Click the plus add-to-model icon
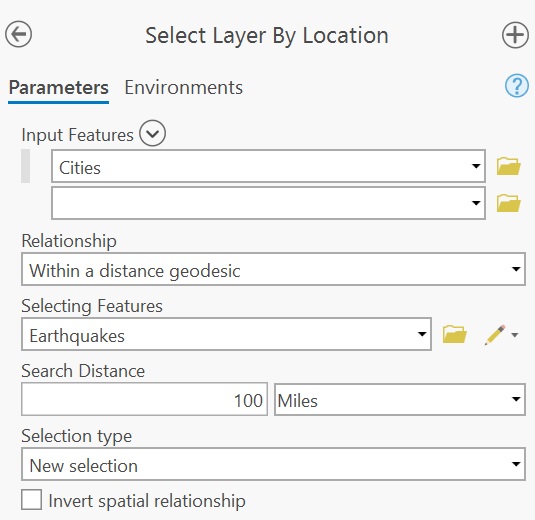Image resolution: width=535 pixels, height=520 pixels. coord(515,35)
